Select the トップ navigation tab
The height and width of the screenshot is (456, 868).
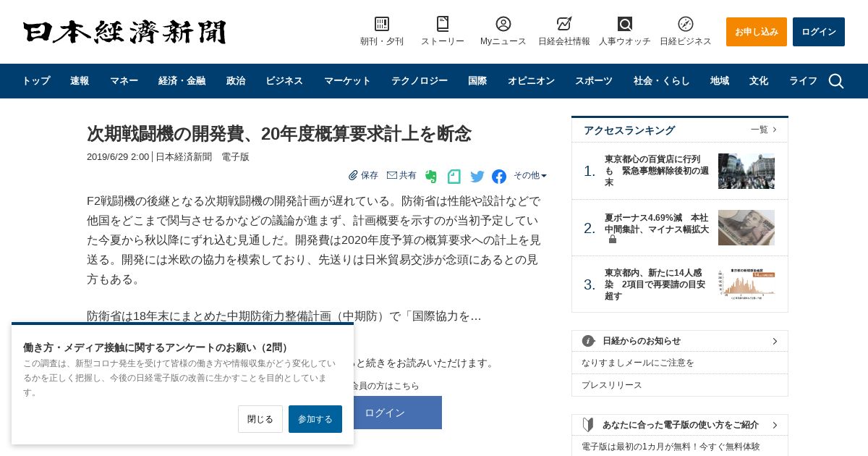[36, 81]
